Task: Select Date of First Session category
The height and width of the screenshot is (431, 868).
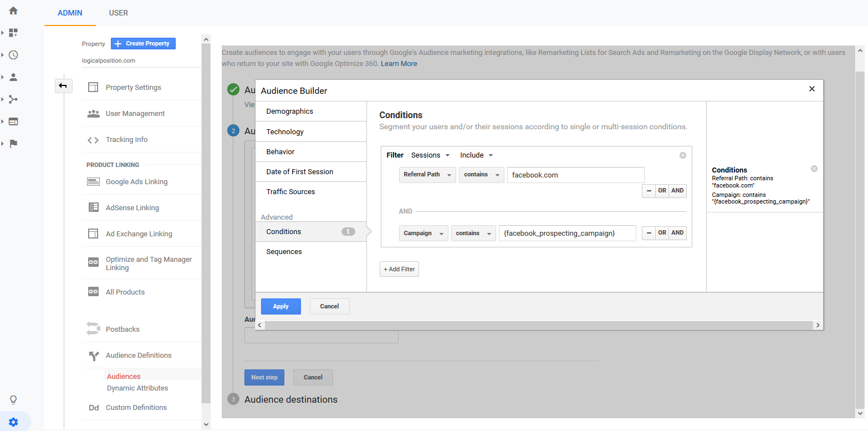Action: 311,171
